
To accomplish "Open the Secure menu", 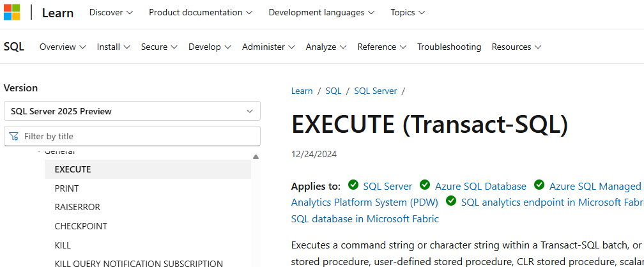I will click(159, 47).
